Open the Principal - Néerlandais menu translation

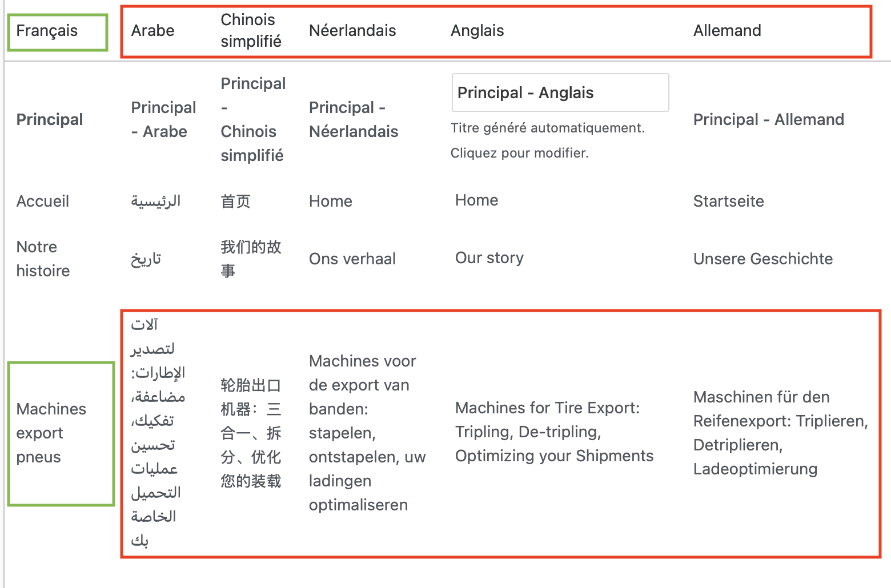pos(354,119)
